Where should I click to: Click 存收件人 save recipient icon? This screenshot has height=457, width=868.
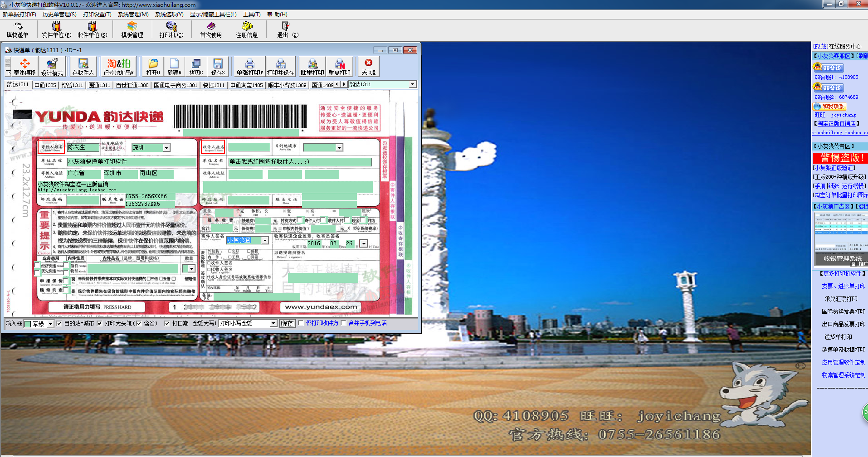pos(83,67)
